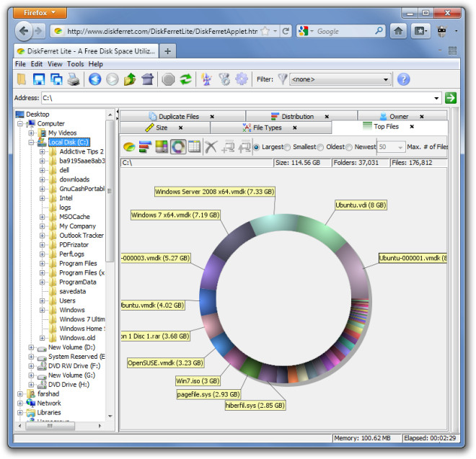Select the ring chart view icon
The height and width of the screenshot is (459, 476).
[x=178, y=147]
